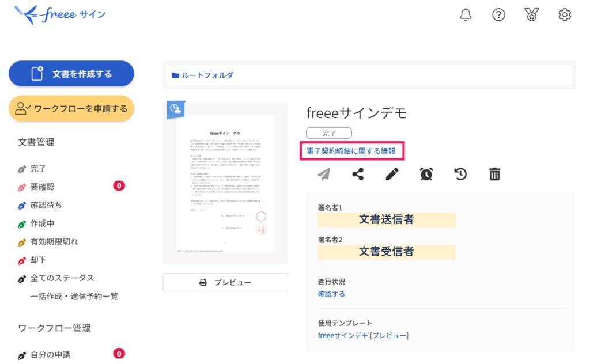Click the ワークフロー管理 section heading
Screen dimensions: 590x364
pyautogui.click(x=54, y=328)
